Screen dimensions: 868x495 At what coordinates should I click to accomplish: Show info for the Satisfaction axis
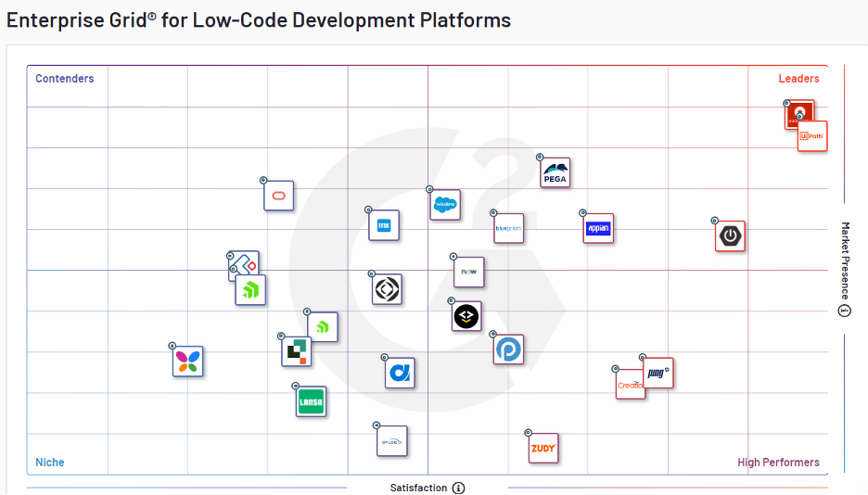coord(458,488)
